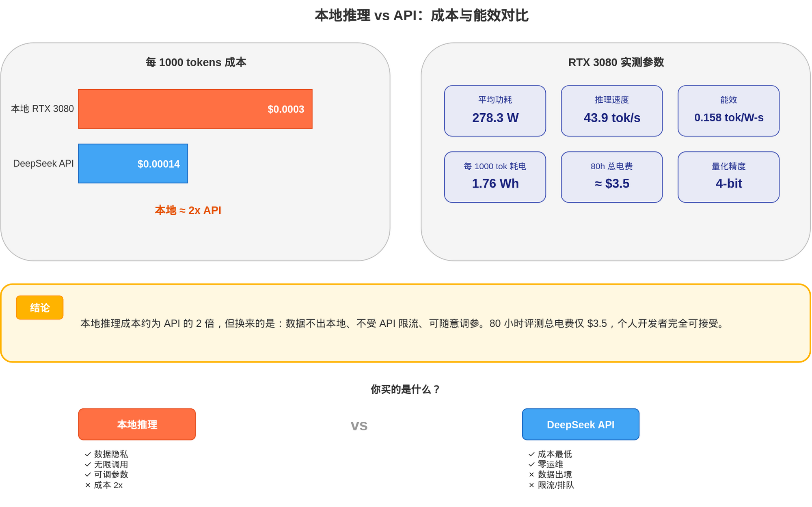The height and width of the screenshot is (507, 812).
Task: Select the 能效 0.158 tok/W-s card
Action: point(729,111)
